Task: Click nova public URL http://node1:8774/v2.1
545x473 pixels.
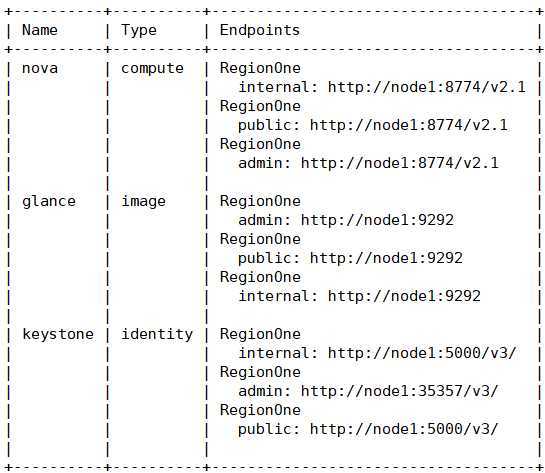Action: [408, 125]
